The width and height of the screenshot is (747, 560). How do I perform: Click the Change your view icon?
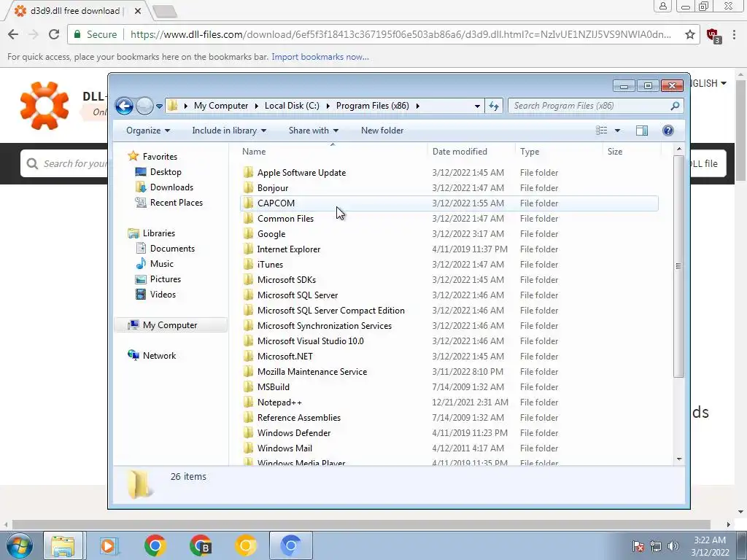(602, 131)
